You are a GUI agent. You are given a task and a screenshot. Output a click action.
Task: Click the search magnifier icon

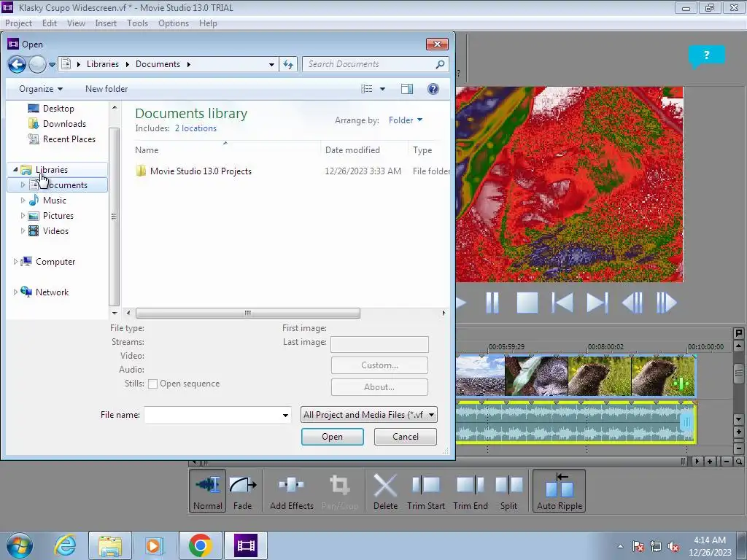pyautogui.click(x=440, y=64)
